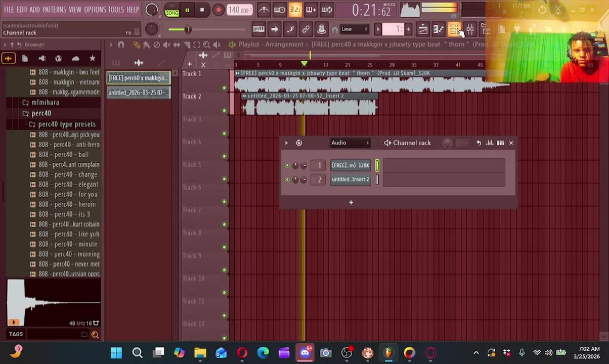Open browser favorites star icon

click(x=92, y=59)
